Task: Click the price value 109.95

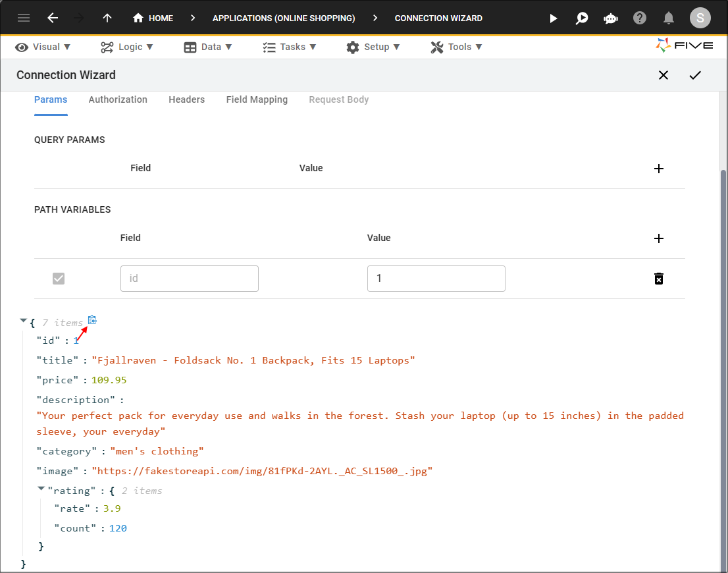Action: pos(109,380)
